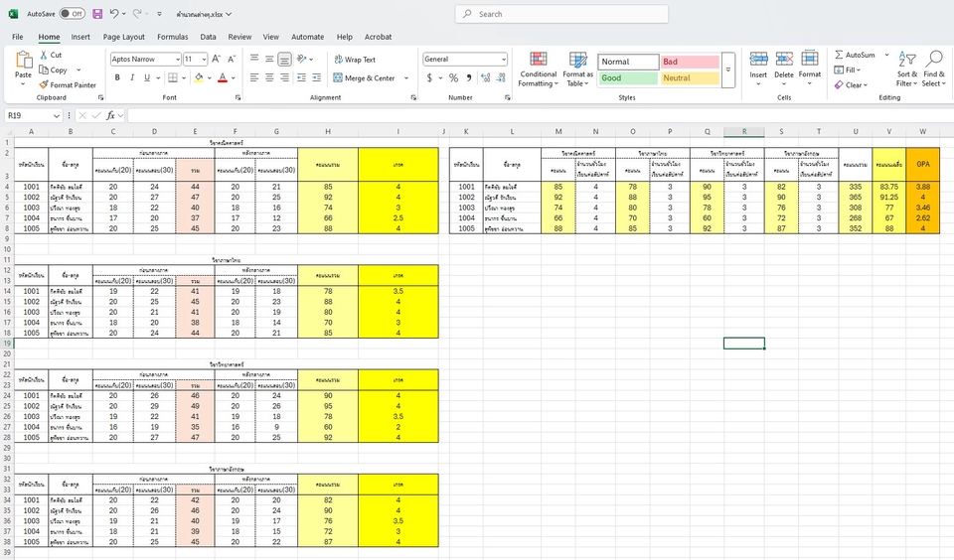
Task: Switch to the Data tab
Action: [208, 37]
